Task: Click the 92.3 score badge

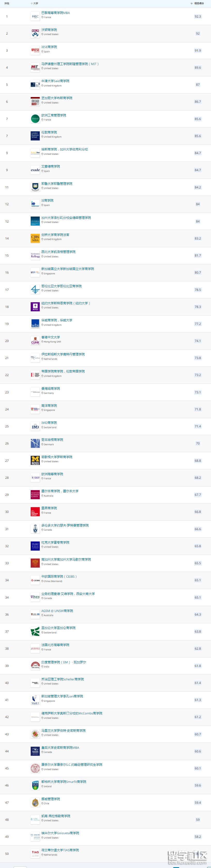Action: pyautogui.click(x=198, y=17)
